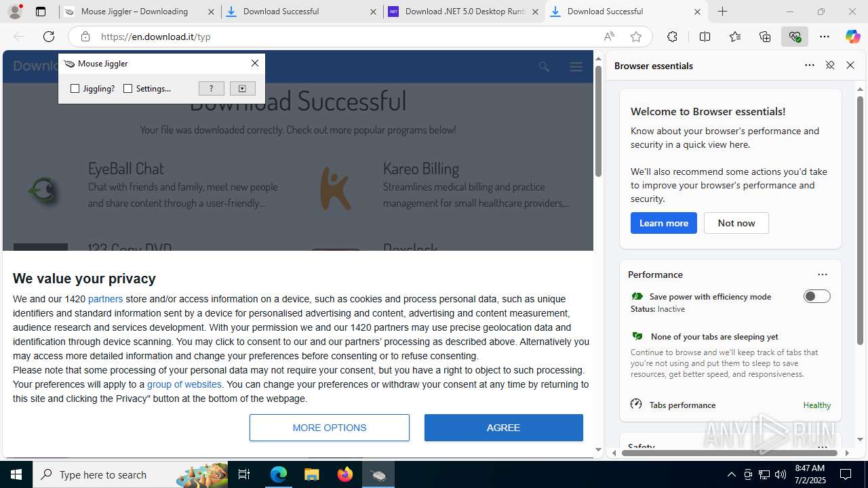Toggle Browser essentials toolbar icon
868x488 pixels.
pyautogui.click(x=795, y=37)
